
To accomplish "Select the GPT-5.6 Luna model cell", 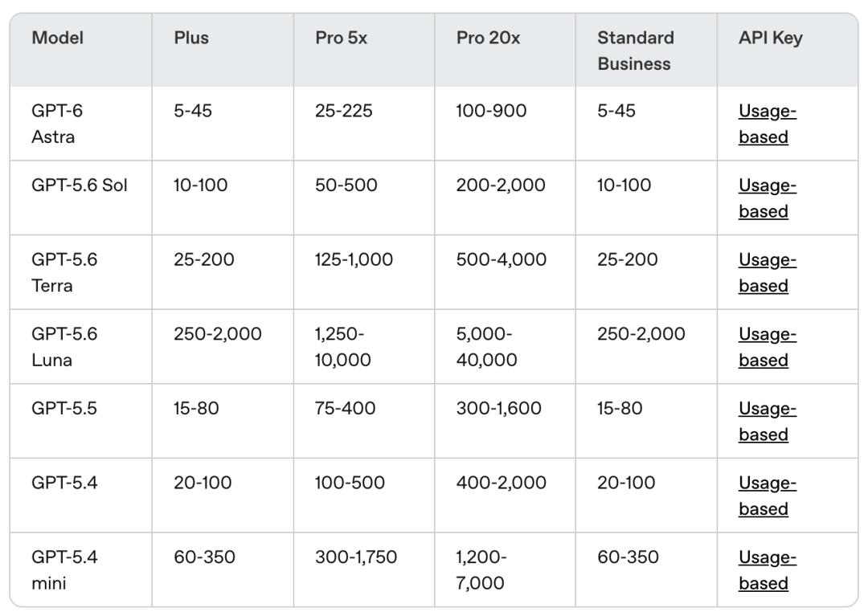I will coord(81,347).
